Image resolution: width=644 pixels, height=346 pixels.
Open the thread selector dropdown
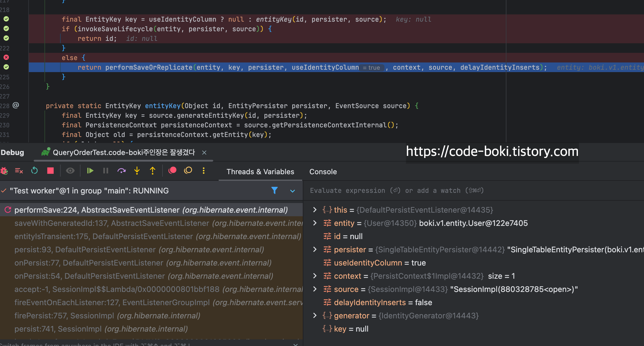click(x=293, y=191)
